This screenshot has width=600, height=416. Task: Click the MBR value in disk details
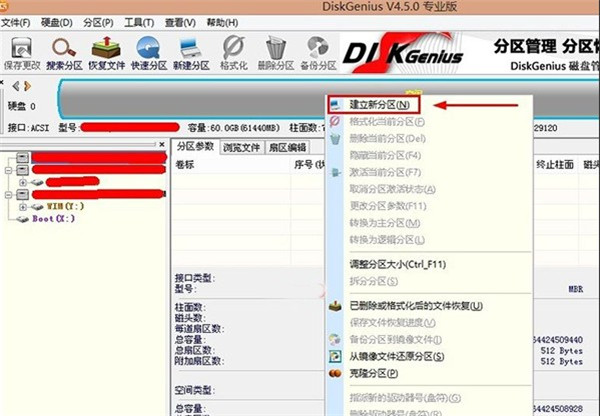pos(576,289)
